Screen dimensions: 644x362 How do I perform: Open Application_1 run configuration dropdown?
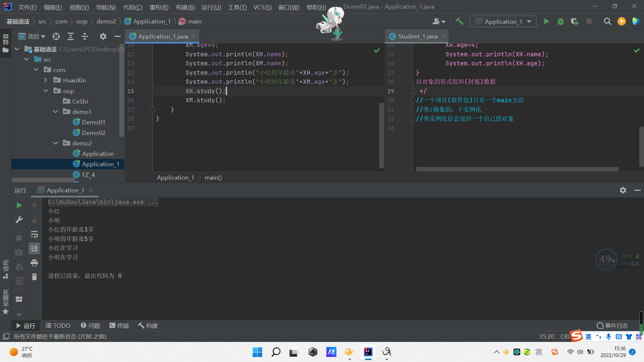click(x=503, y=21)
